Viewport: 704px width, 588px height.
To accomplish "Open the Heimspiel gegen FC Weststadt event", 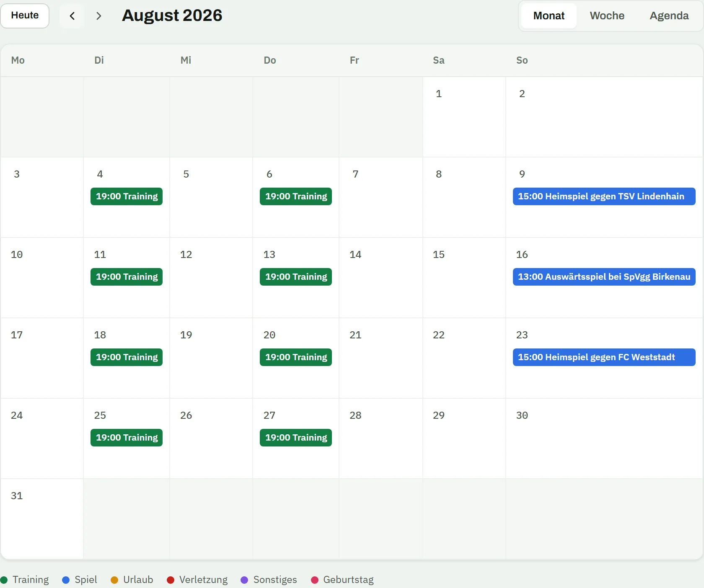I will 604,357.
